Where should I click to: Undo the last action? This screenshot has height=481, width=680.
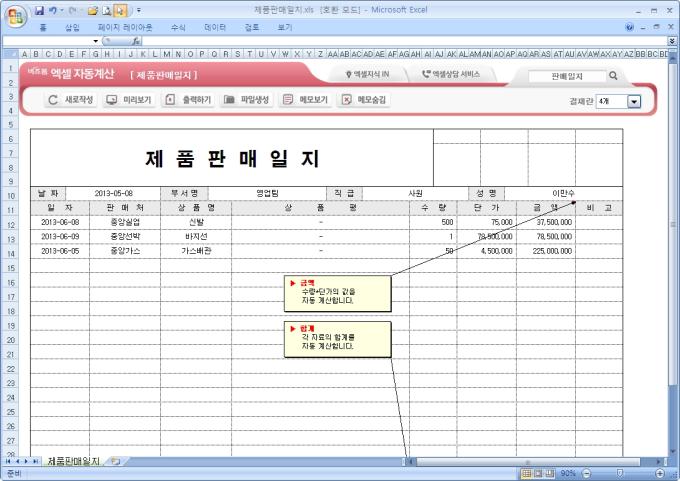pos(52,10)
